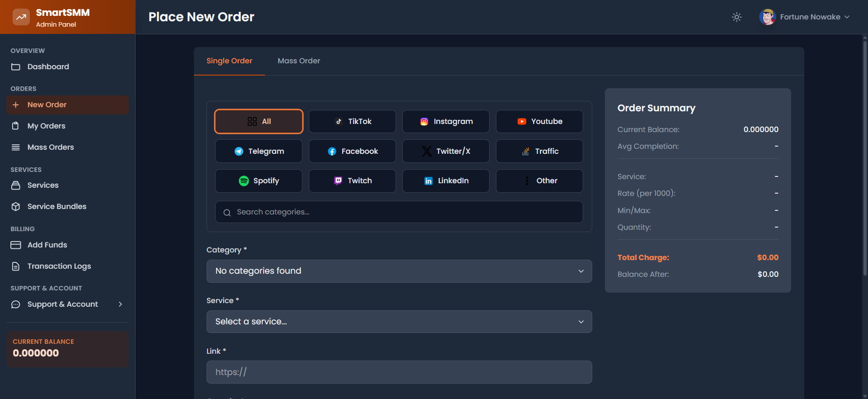Click the Add Funds card icon

(16, 245)
